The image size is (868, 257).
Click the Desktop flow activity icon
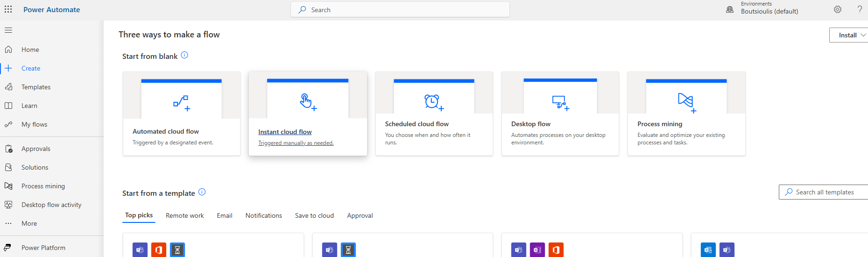pyautogui.click(x=8, y=205)
